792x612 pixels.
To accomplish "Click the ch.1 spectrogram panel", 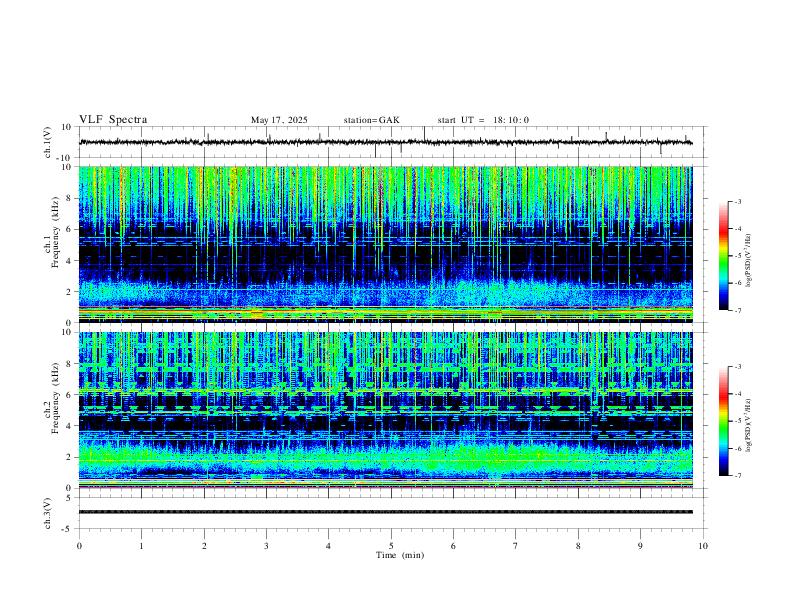I will 386,244.
